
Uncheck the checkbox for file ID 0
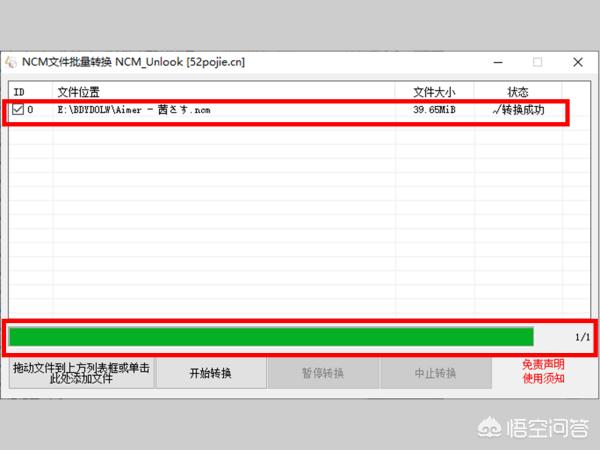17,110
